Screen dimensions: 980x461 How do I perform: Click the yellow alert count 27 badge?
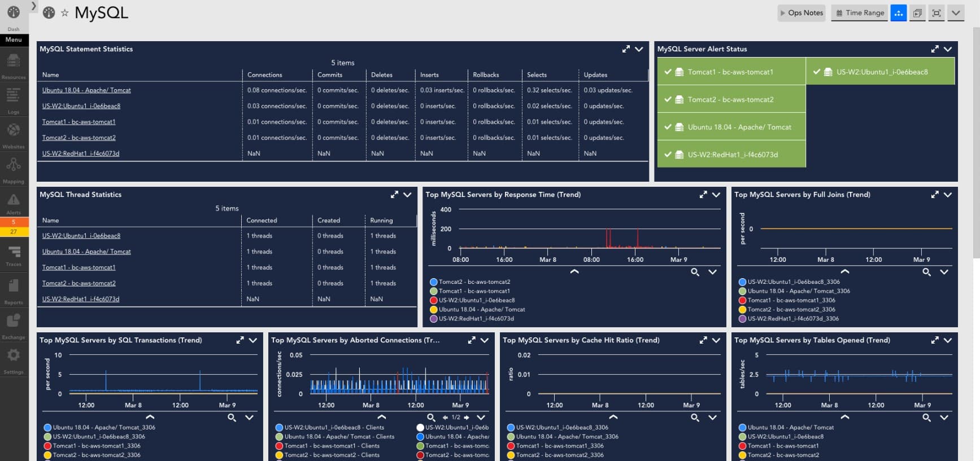[14, 231]
